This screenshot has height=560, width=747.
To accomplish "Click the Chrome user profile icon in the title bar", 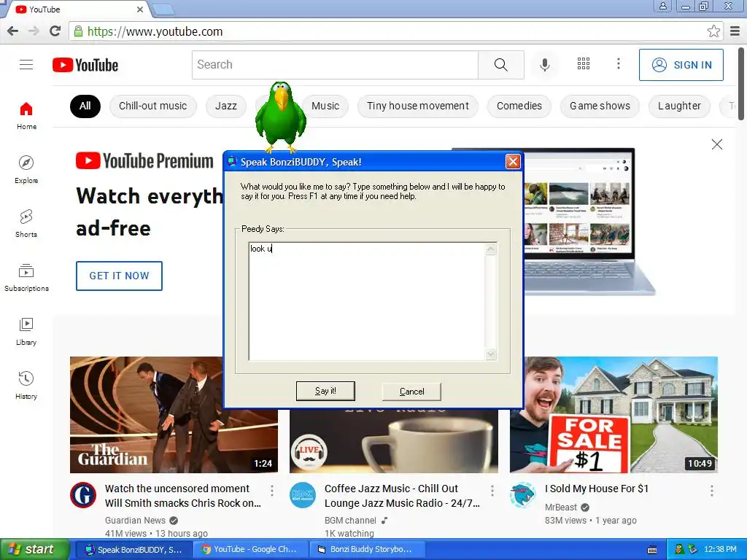I will (662, 6).
